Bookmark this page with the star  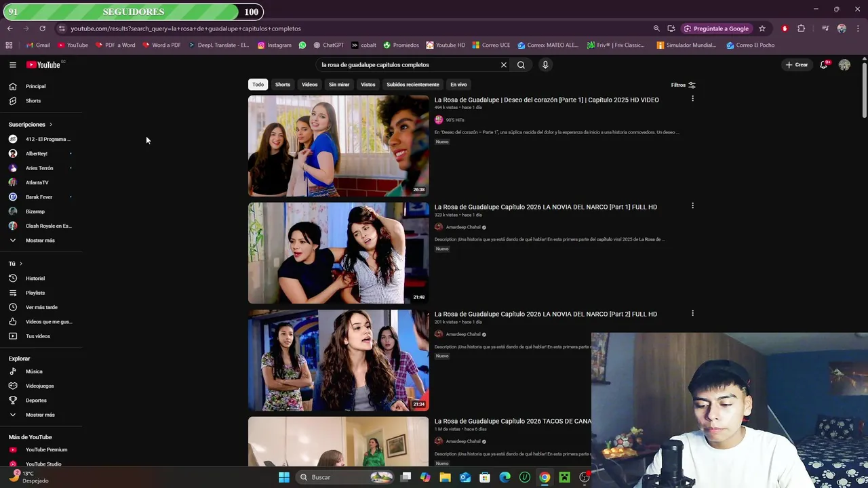pos(762,28)
